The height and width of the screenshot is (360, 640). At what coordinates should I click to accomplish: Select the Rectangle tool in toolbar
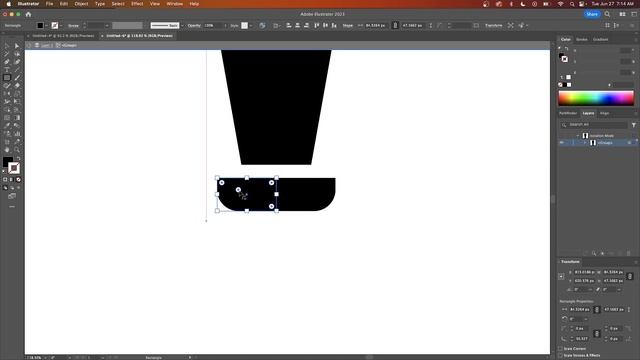click(x=7, y=78)
